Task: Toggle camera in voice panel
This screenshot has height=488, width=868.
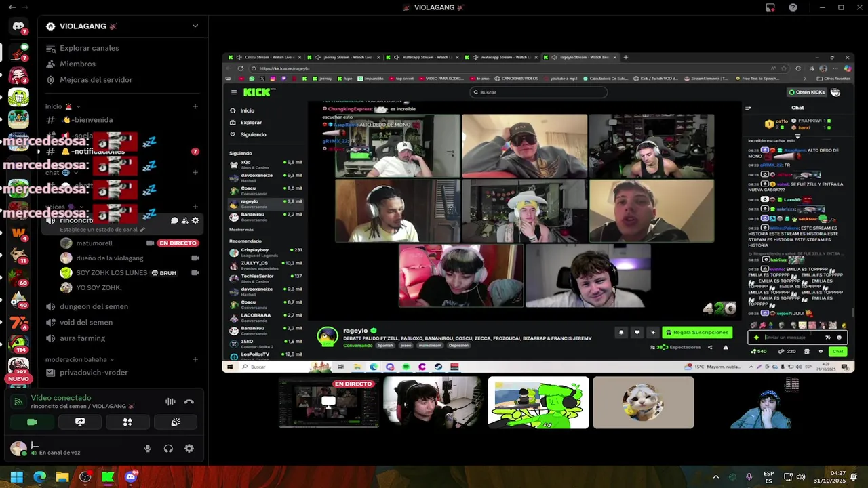Action: pos(32,422)
